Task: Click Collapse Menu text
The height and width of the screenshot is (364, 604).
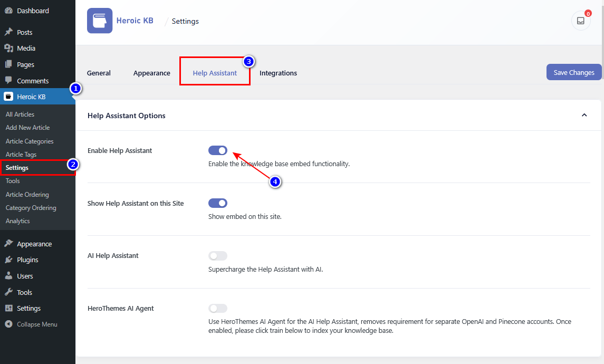Action: coord(37,324)
